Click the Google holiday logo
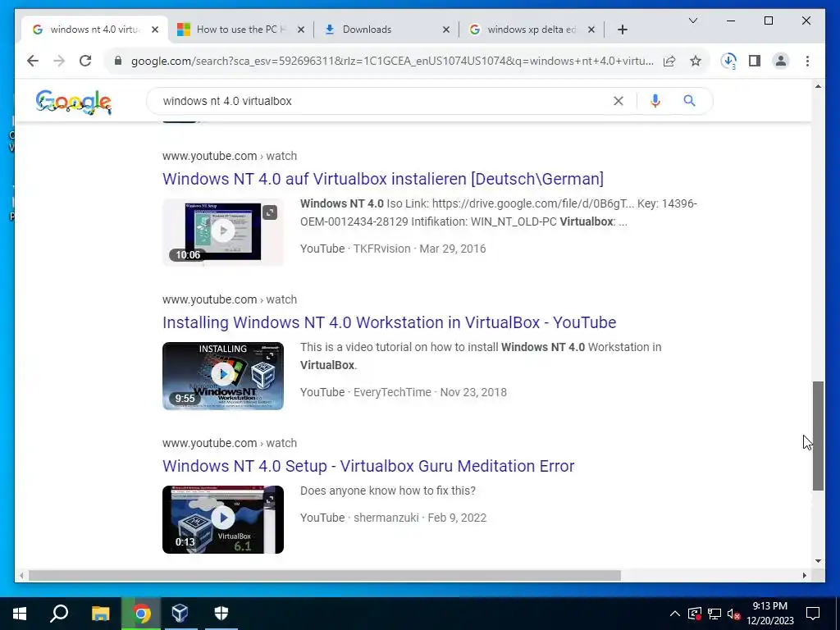This screenshot has width=840, height=630. pos(74,102)
